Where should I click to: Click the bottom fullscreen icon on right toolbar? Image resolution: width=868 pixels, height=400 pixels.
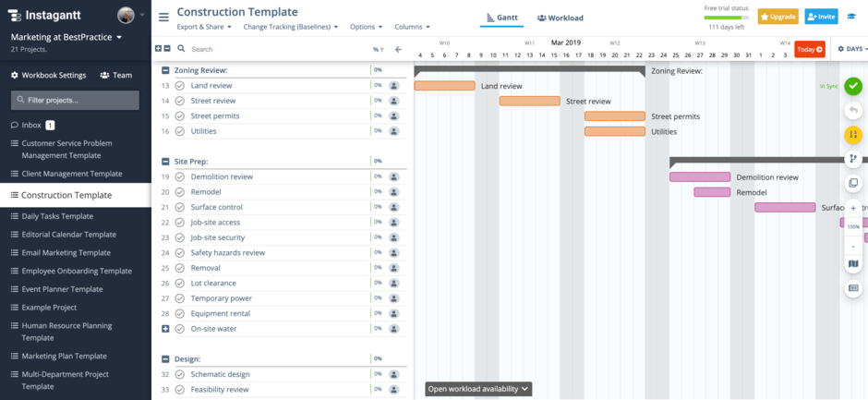[x=853, y=288]
